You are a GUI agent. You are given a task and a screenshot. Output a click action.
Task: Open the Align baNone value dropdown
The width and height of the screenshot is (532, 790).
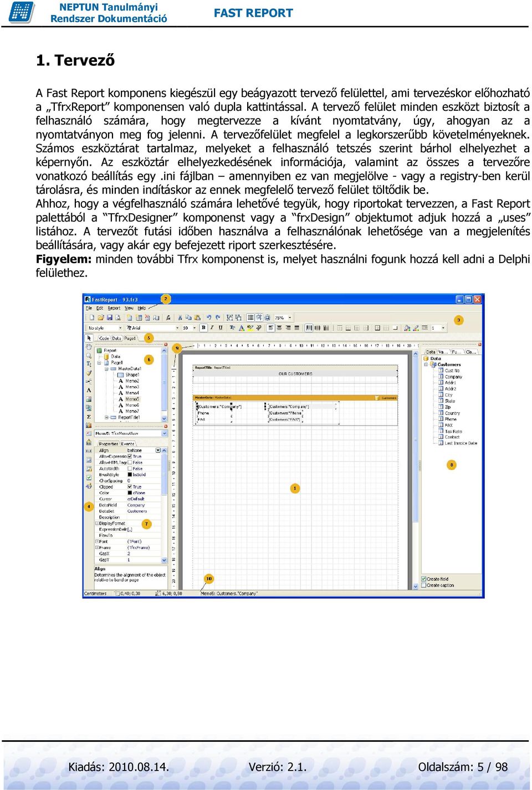tap(158, 450)
